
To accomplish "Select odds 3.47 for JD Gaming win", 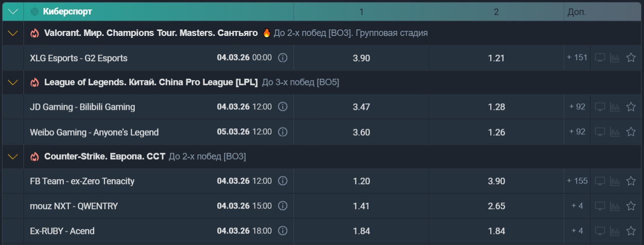I will coord(361,107).
